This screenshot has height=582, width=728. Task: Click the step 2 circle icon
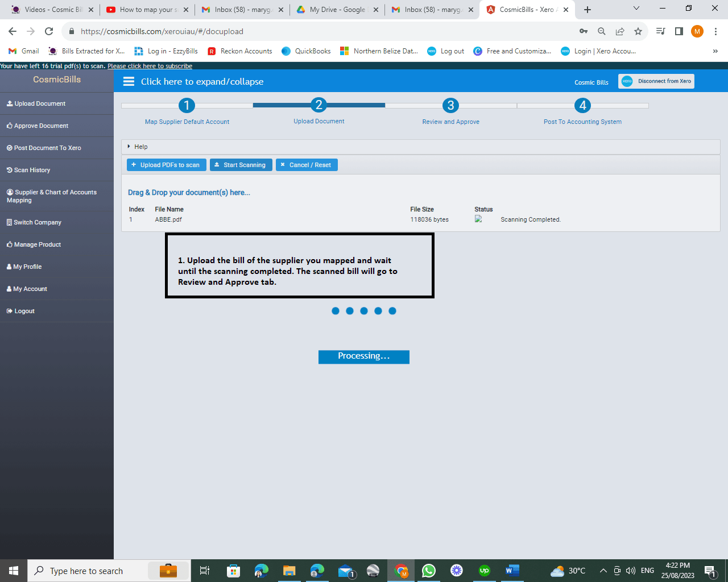(319, 105)
